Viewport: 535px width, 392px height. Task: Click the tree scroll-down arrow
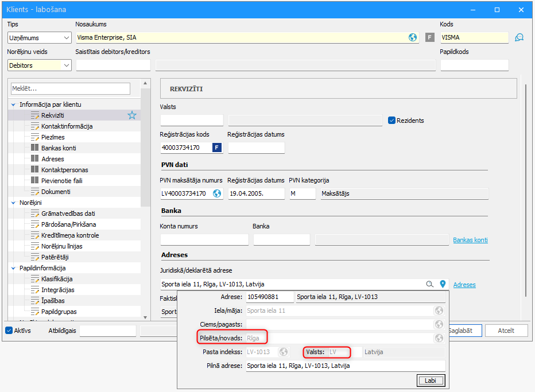pyautogui.click(x=145, y=317)
